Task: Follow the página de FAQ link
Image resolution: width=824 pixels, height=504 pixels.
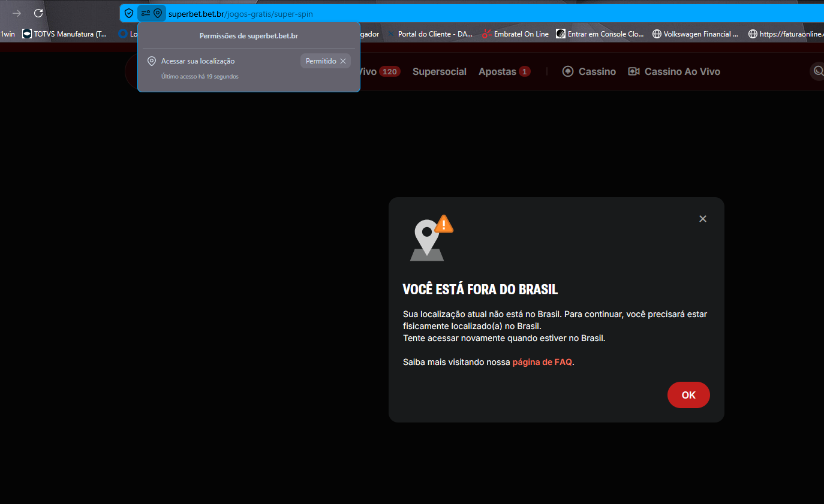Action: [542, 362]
